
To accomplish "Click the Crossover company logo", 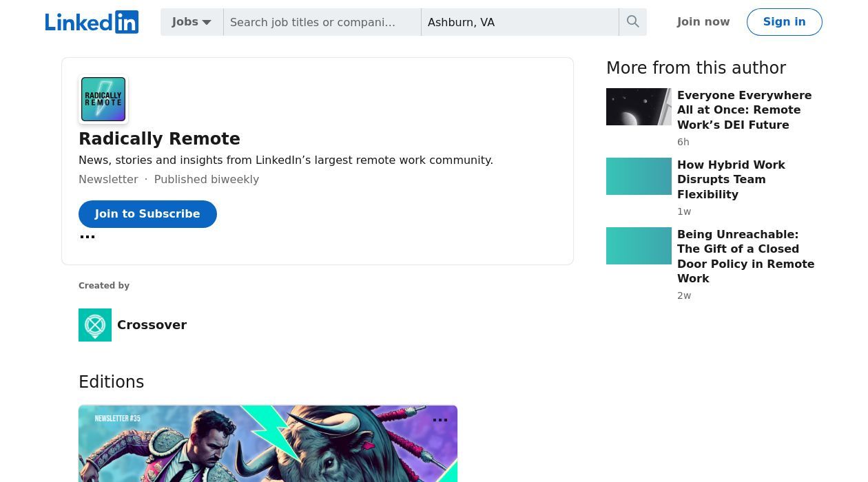I will tap(95, 325).
